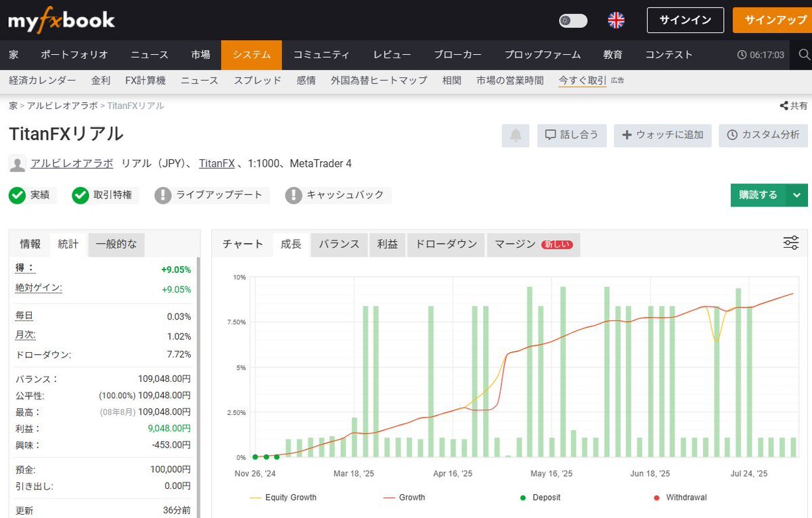
Task: Open the アルビレオアラボ profile link
Action: click(x=72, y=164)
